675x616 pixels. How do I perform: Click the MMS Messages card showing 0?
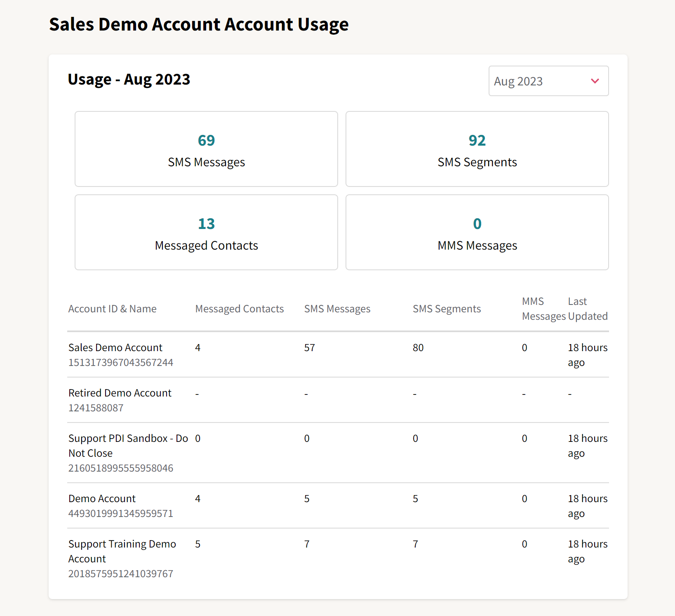pyautogui.click(x=477, y=232)
